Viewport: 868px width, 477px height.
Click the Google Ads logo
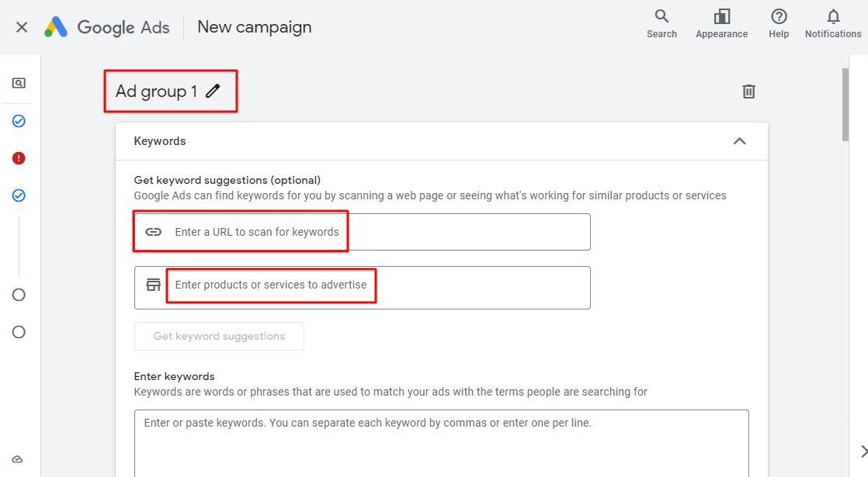tap(107, 27)
